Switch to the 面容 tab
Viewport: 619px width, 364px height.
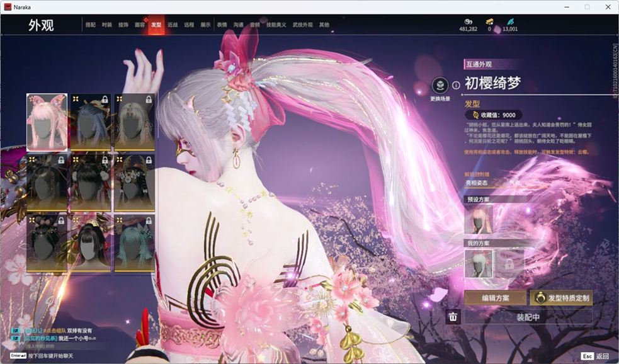click(x=140, y=25)
